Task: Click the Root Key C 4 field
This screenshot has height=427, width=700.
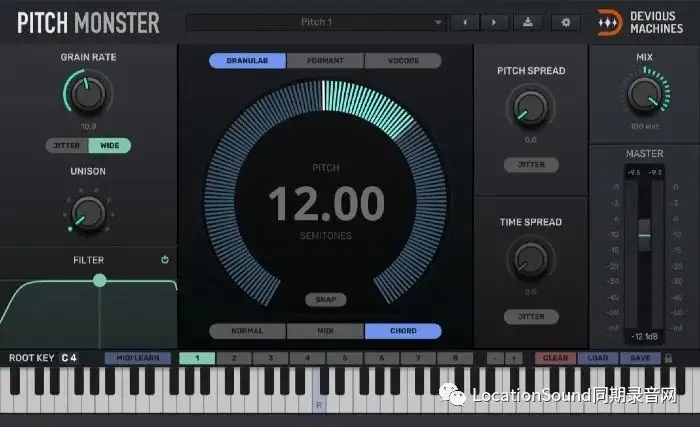Action: tap(69, 358)
